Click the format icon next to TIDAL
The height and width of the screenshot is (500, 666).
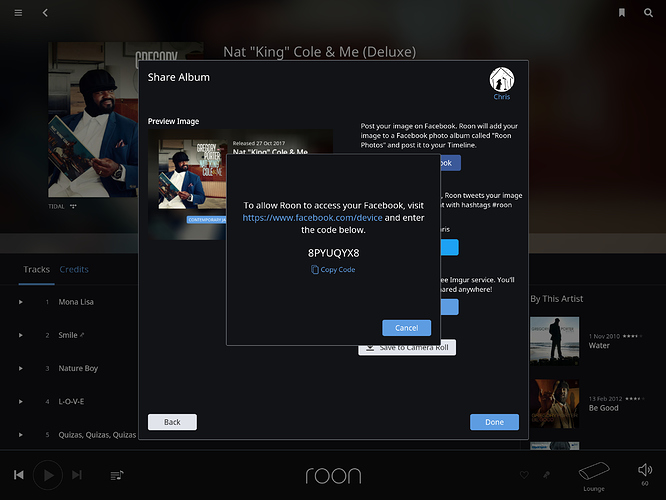pos(73,206)
